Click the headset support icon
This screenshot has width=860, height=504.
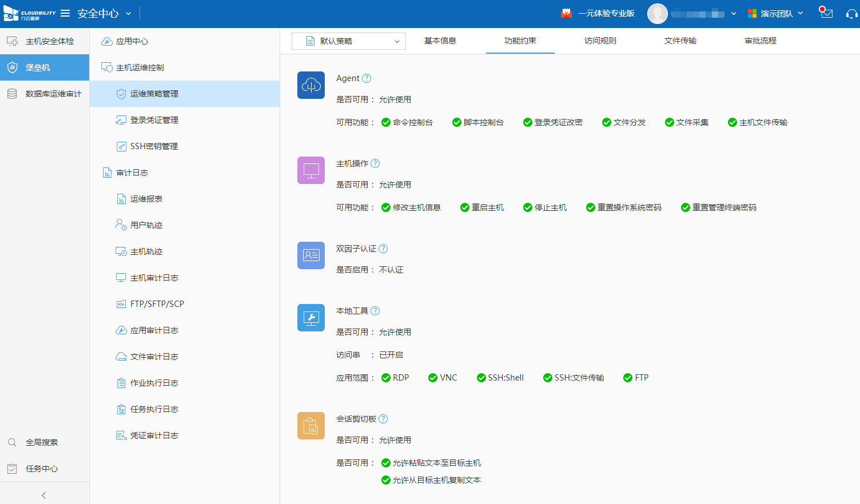[x=851, y=14]
